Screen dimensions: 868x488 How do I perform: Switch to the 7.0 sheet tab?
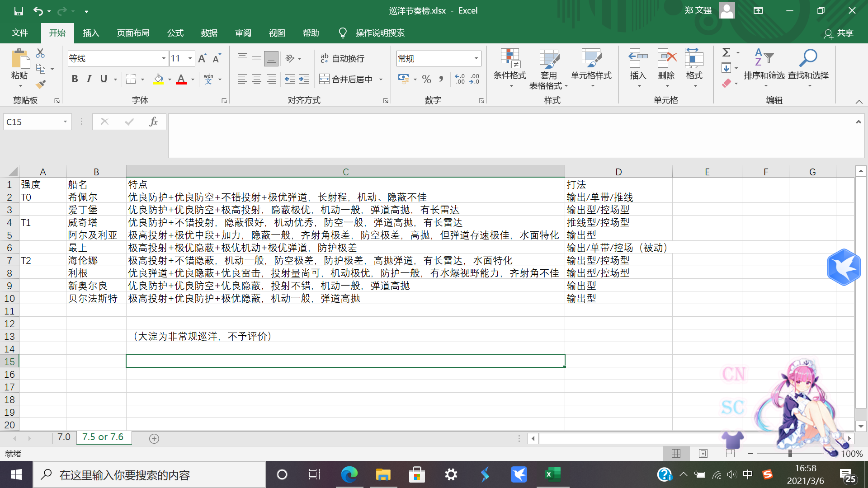[x=64, y=437]
